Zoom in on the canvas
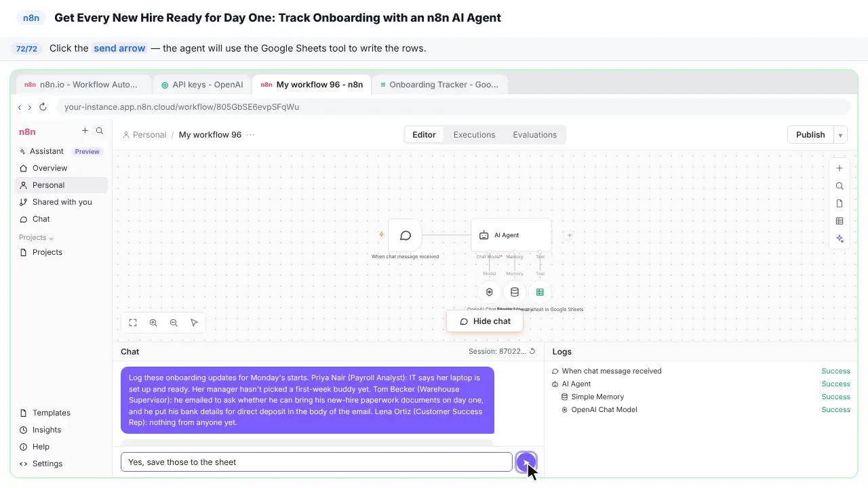Image resolution: width=868 pixels, height=488 pixels. (x=153, y=323)
